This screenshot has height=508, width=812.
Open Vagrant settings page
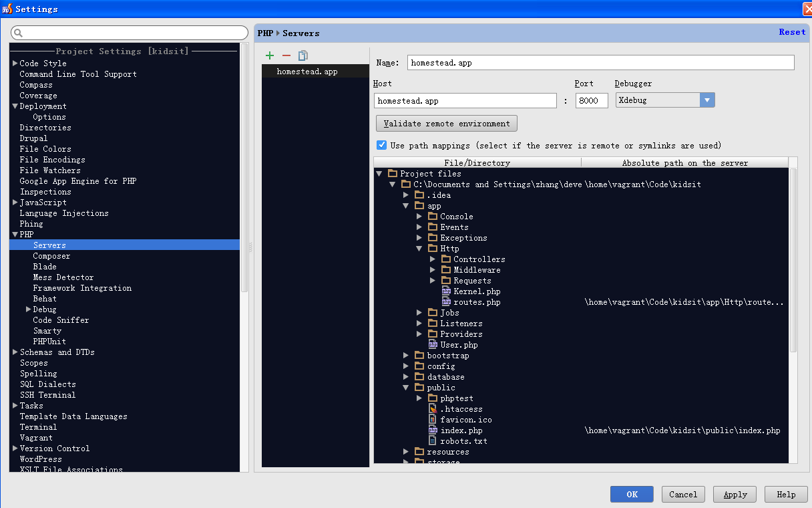36,438
